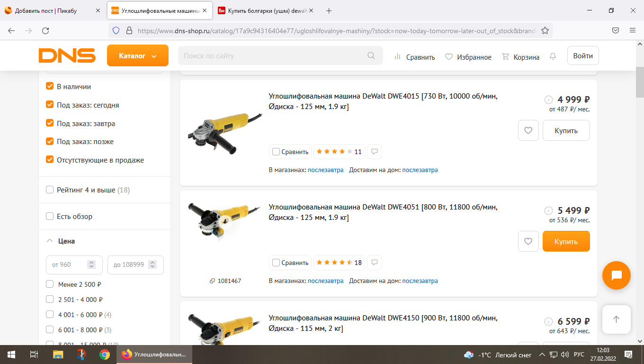Screen dimensions: 644x364
Task: Click the DNS logo to go home
Action: [x=67, y=55]
